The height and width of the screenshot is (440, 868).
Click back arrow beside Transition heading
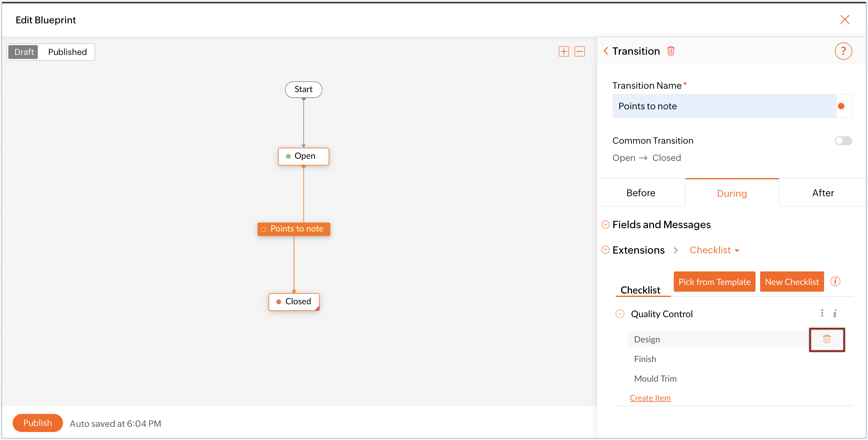pyautogui.click(x=606, y=51)
